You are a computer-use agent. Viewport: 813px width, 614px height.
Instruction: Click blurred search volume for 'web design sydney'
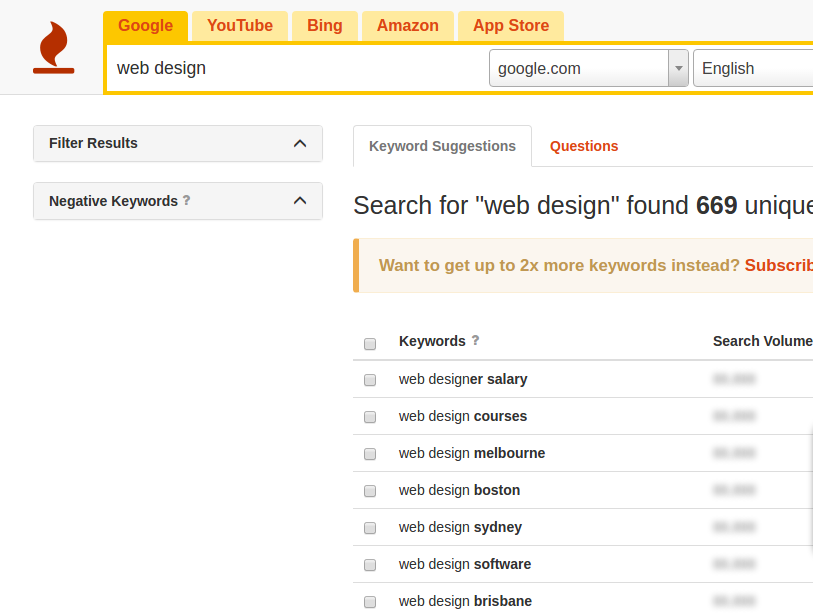[x=734, y=527]
